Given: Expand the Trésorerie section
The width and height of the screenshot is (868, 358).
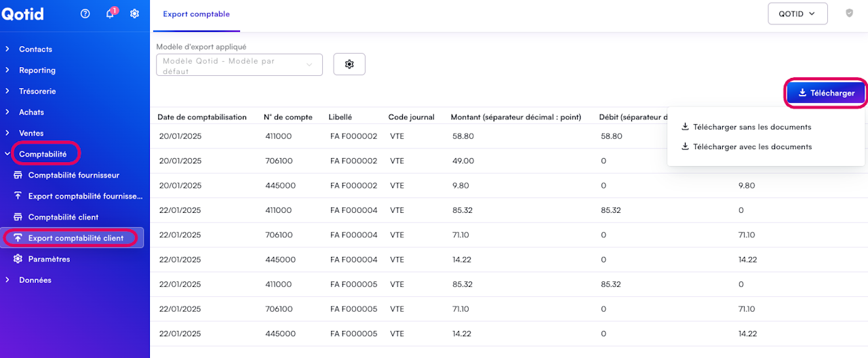Looking at the screenshot, I should 37,91.
